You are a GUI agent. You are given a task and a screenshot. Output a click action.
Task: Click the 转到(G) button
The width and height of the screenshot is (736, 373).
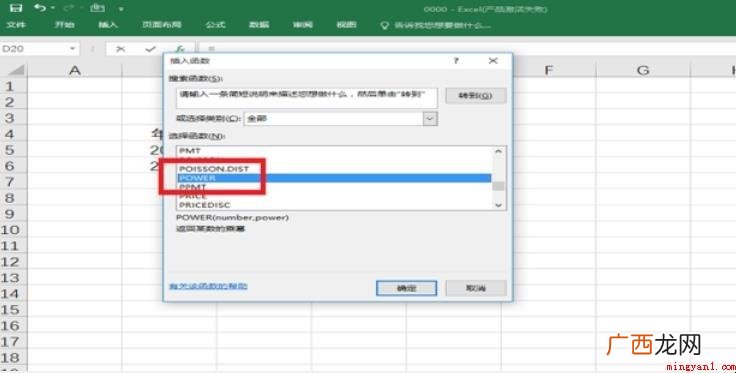(x=475, y=96)
